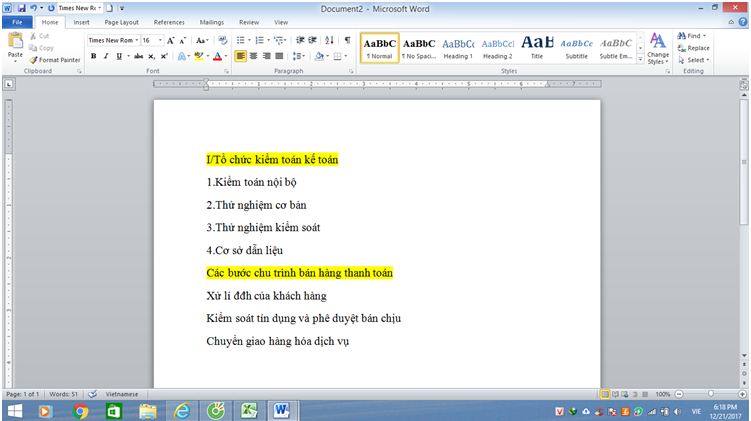751x421 pixels.
Task: Click the Grow Font icon
Action: click(x=171, y=40)
